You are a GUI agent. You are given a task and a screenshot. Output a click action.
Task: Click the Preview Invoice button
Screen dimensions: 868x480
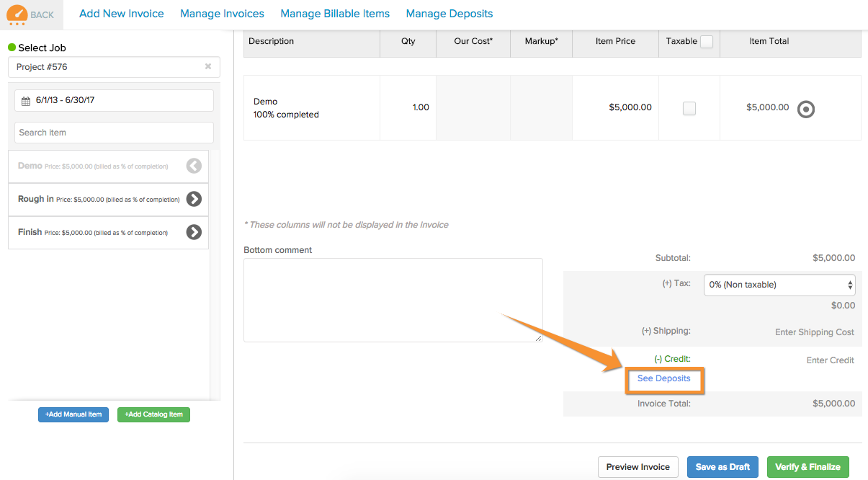point(638,467)
